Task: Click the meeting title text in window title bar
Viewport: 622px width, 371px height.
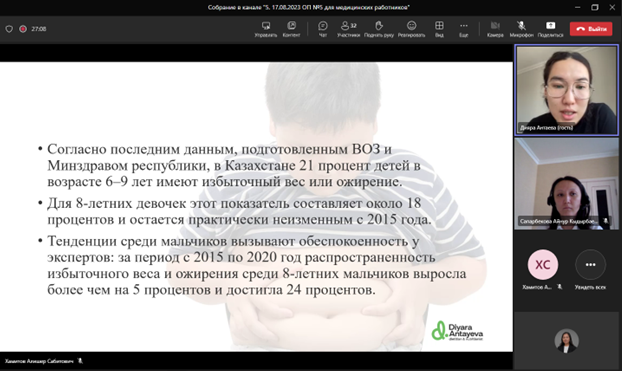Action: pos(309,7)
